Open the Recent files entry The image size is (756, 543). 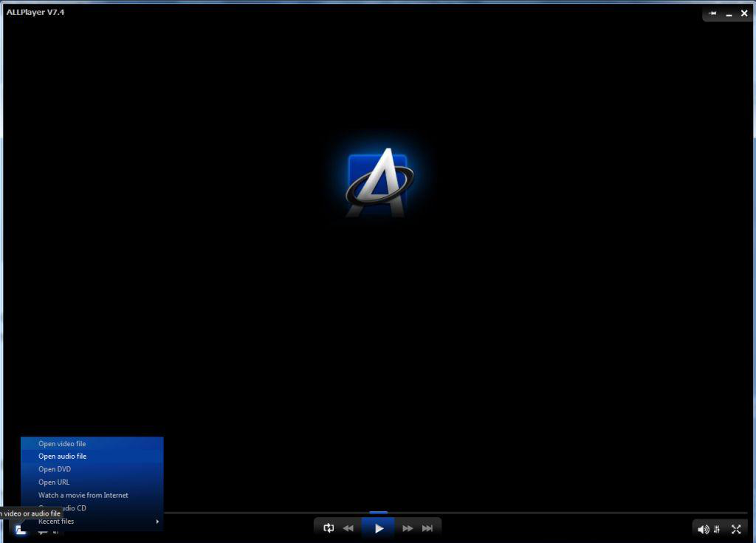(x=56, y=522)
